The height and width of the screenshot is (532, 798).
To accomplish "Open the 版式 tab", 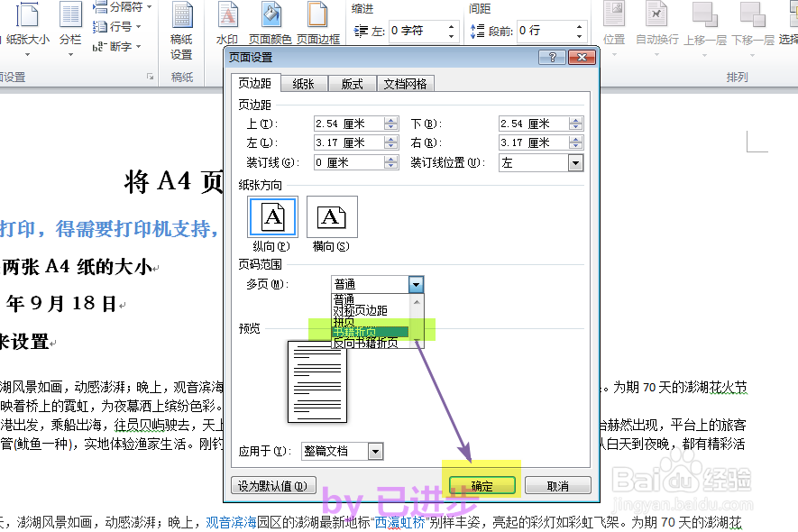I will pos(352,83).
